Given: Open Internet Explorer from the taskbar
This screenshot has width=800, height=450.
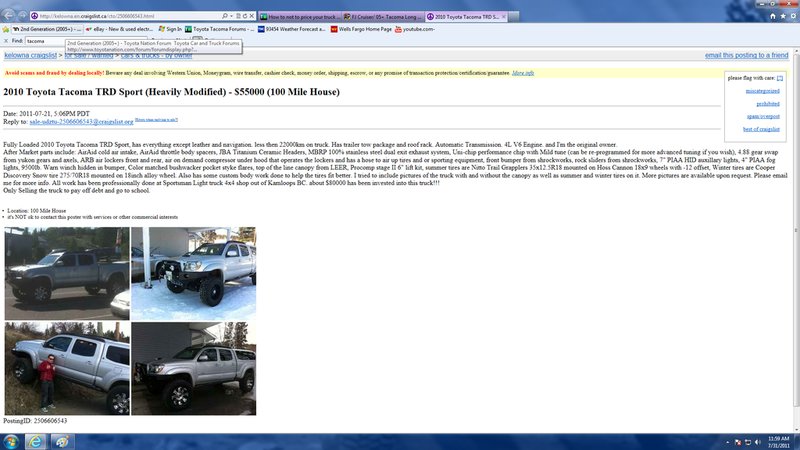Looking at the screenshot, I should click(x=35, y=441).
